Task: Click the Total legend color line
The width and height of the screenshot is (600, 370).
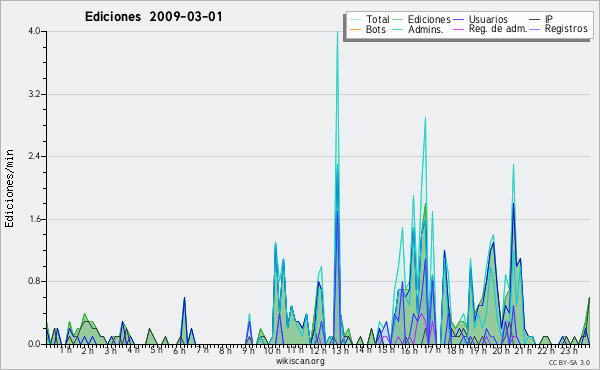Action: pyautogui.click(x=355, y=20)
